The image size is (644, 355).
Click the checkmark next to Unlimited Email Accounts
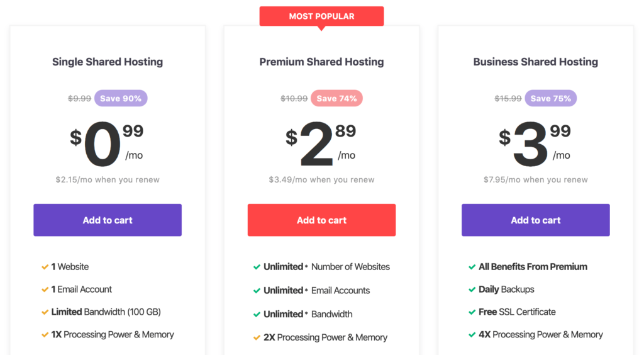[x=257, y=291]
